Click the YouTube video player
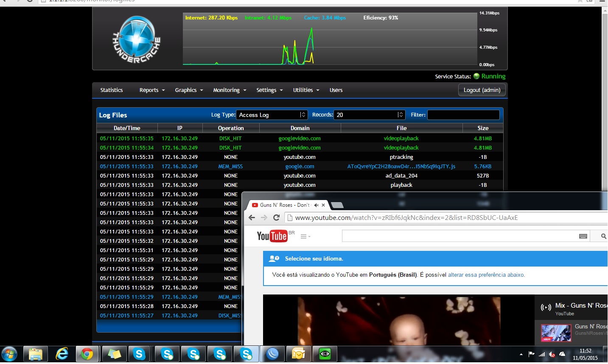Image resolution: width=608 pixels, height=364 pixels. click(x=399, y=320)
